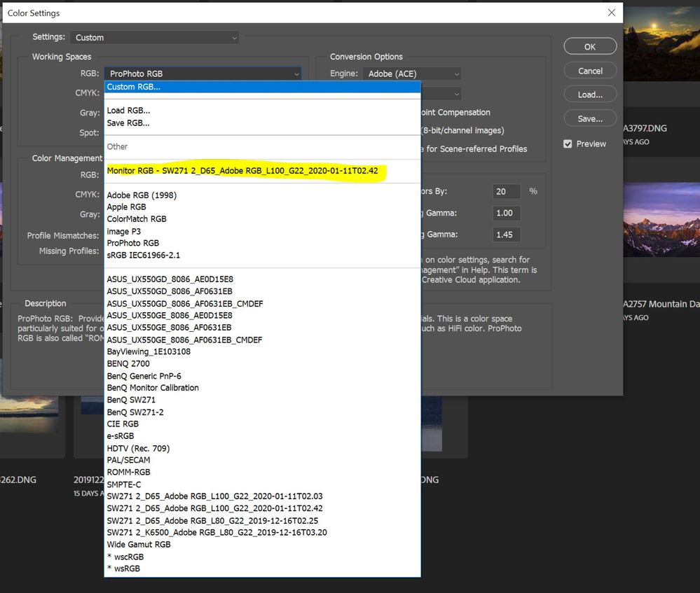Close the Color Settings dialog

tap(612, 13)
